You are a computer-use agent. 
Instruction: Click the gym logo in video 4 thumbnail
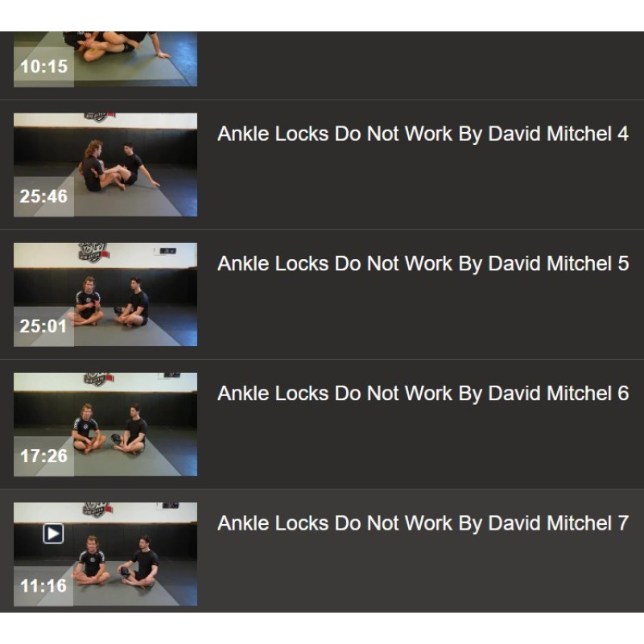tap(99, 117)
